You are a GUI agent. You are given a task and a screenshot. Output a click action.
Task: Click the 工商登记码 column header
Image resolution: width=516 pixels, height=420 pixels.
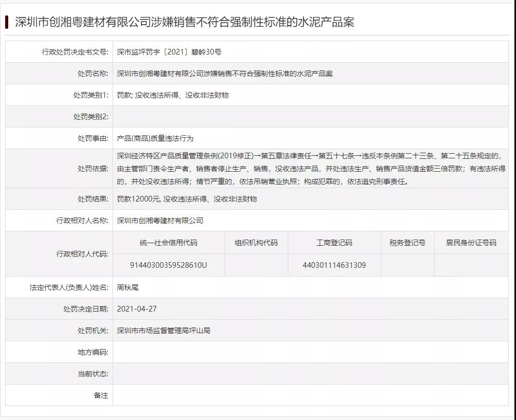334,243
